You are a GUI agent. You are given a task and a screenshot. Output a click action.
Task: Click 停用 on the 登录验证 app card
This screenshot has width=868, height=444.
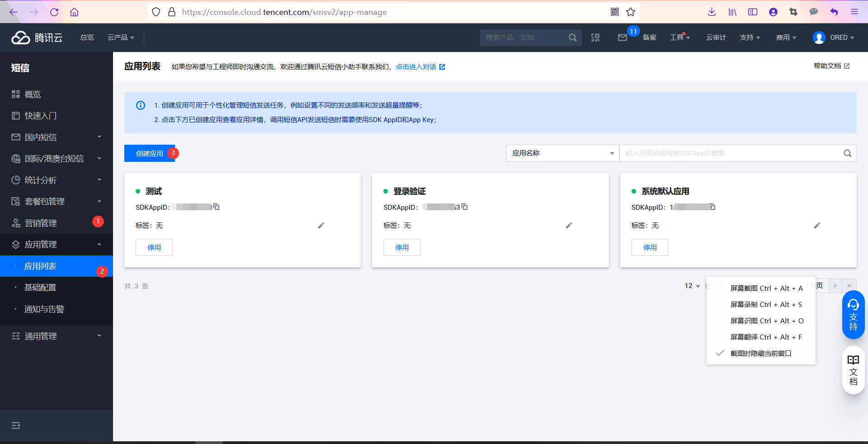point(402,247)
